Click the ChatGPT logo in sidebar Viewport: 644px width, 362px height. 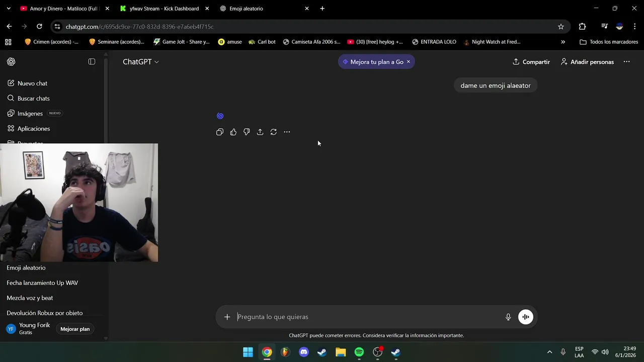(x=11, y=61)
